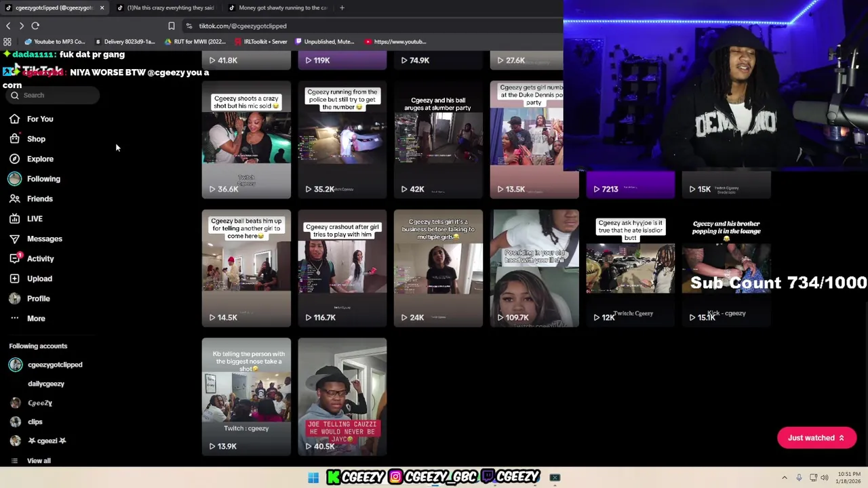The width and height of the screenshot is (868, 488).
Task: Open network settings from the tray
Action: pos(813,478)
